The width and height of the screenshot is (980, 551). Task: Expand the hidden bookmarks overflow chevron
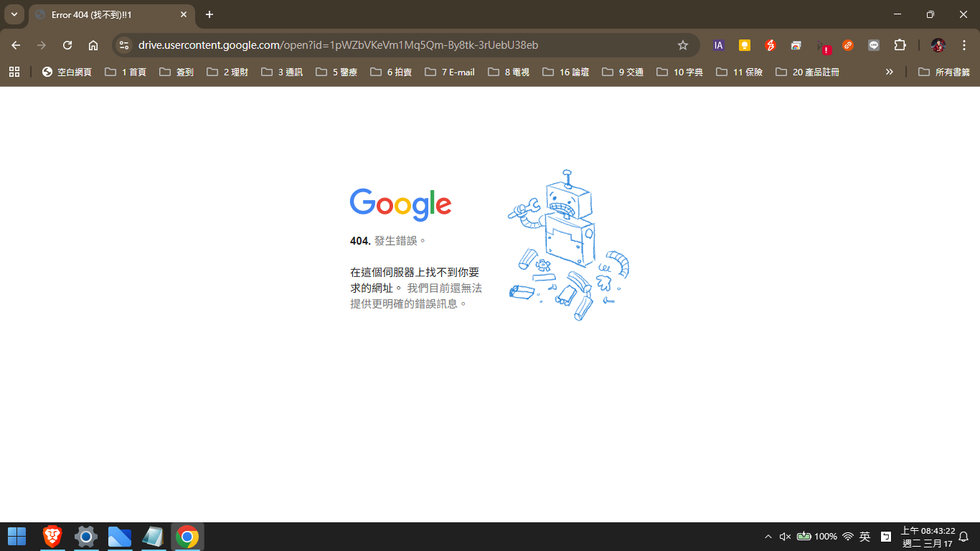pyautogui.click(x=890, y=72)
